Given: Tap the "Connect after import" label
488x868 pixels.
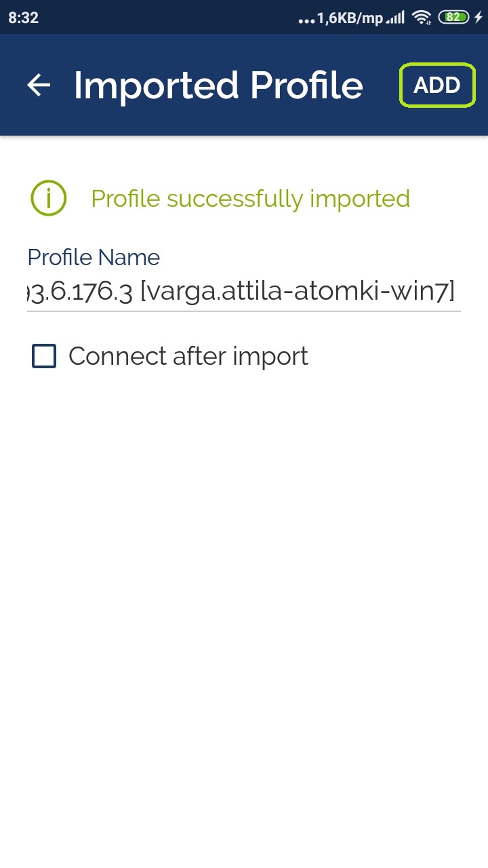Looking at the screenshot, I should (188, 356).
